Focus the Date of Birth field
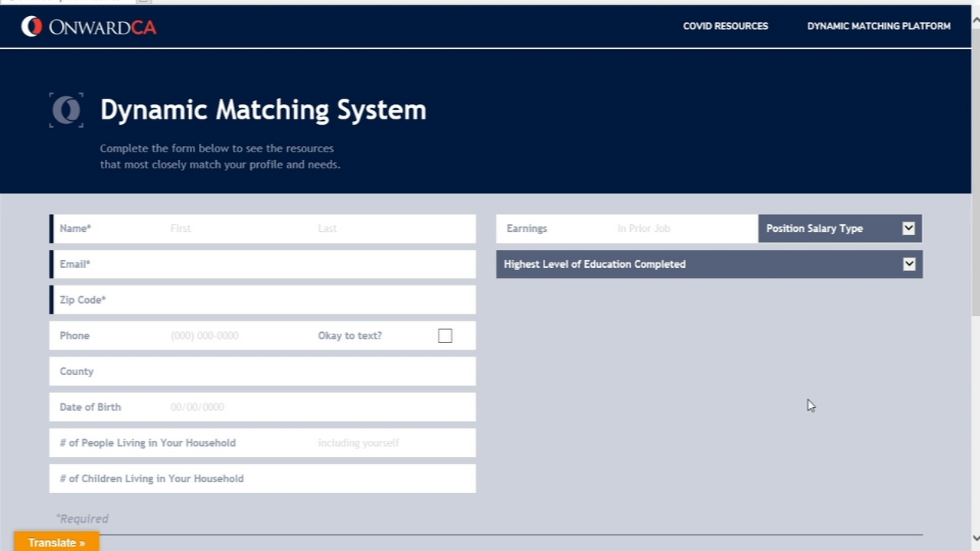Screen dimensions: 980x551 263,407
